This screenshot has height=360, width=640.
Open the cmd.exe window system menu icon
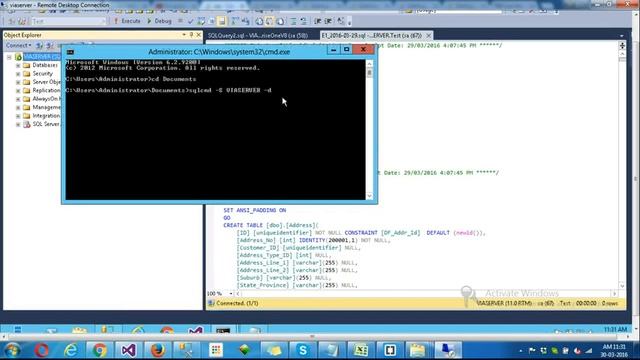(70, 52)
